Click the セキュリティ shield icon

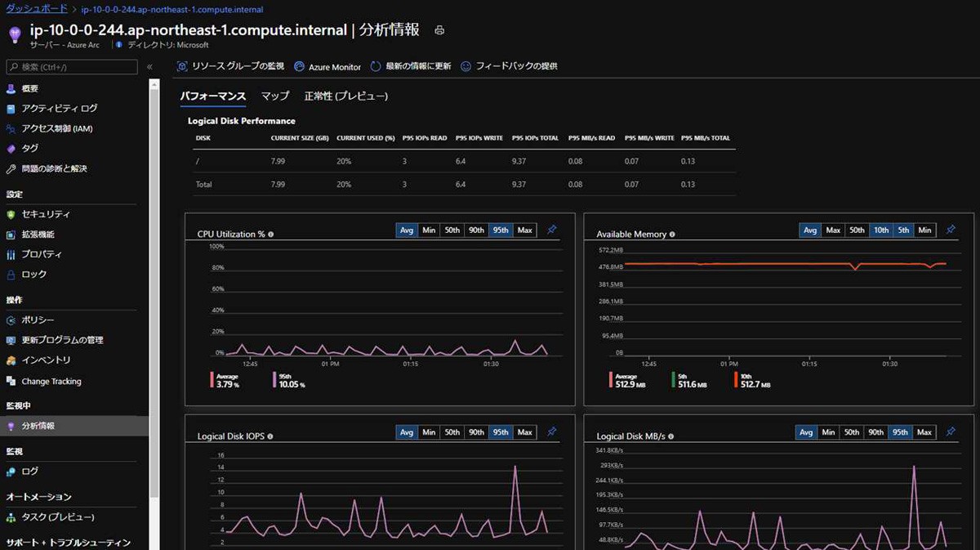pyautogui.click(x=11, y=214)
